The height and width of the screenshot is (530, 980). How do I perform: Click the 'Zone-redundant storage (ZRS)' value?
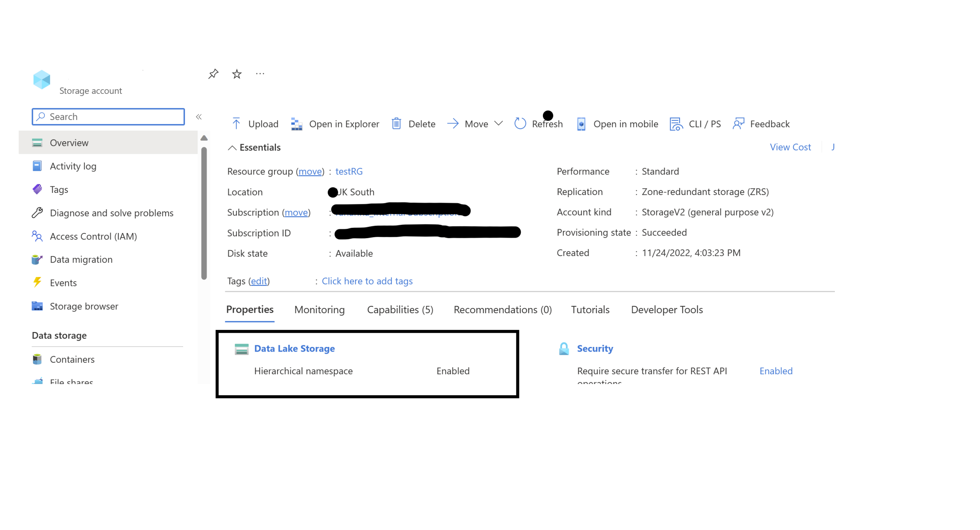pyautogui.click(x=705, y=192)
